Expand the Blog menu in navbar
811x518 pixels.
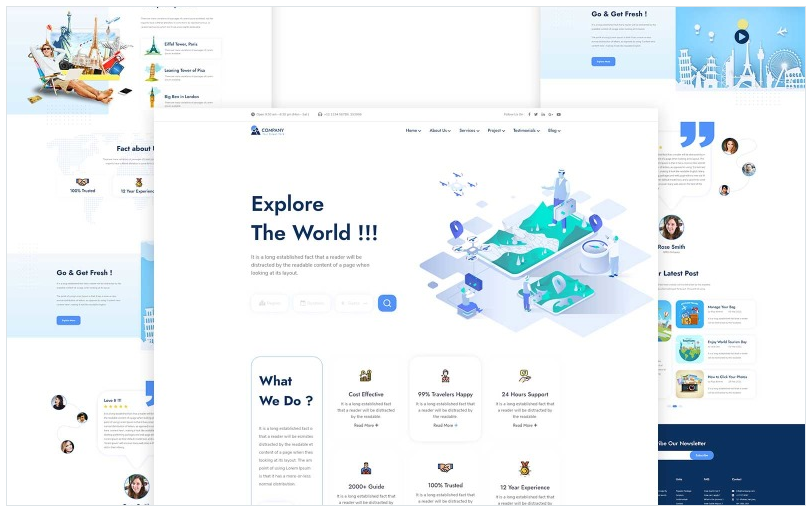tap(554, 131)
